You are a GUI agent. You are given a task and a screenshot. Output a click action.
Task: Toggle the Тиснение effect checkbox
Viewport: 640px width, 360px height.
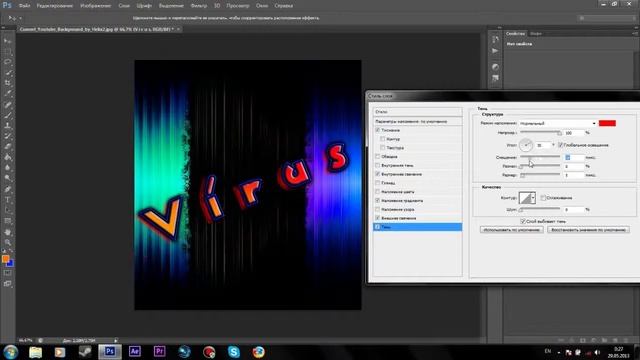[378, 130]
